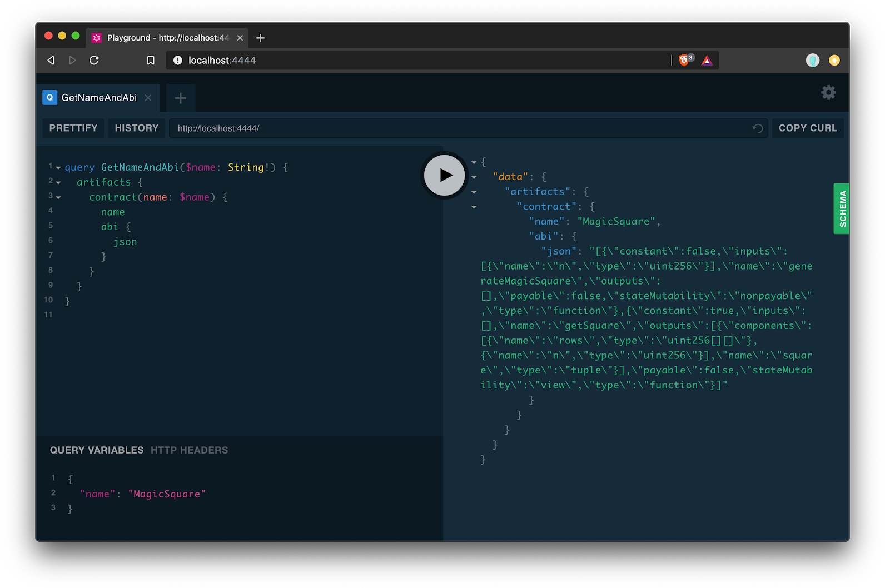This screenshot has width=885, height=588.
Task: Click the String type in the query
Action: pyautogui.click(x=246, y=167)
